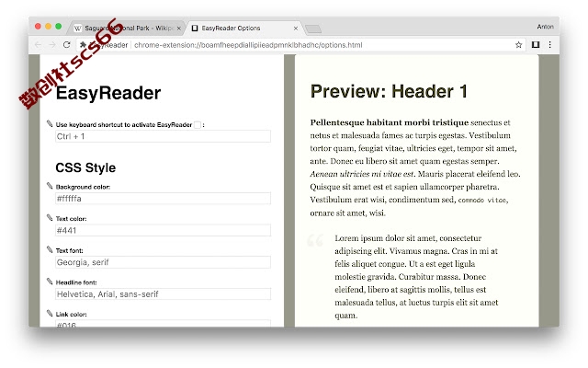
Task: Go back with the browser back arrow
Action: click(x=38, y=45)
